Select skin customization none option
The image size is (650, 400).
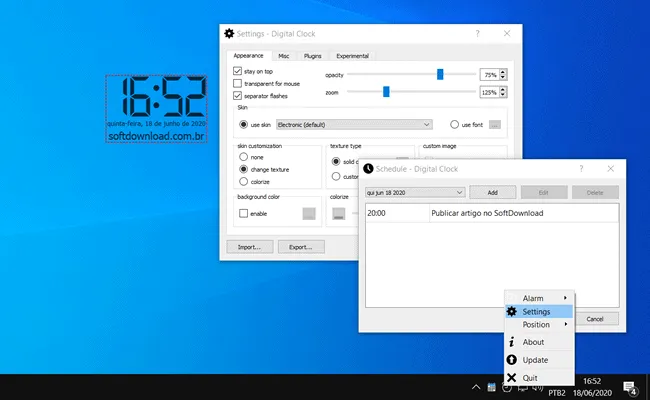(x=243, y=157)
